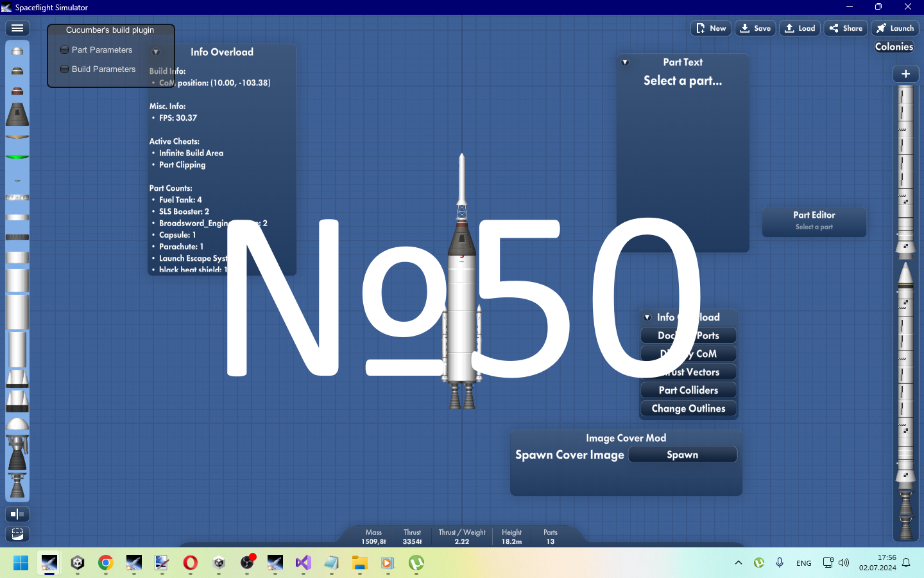Screen dimensions: 924x578
Task: Click the Mass 1509,8t readout
Action: (373, 537)
